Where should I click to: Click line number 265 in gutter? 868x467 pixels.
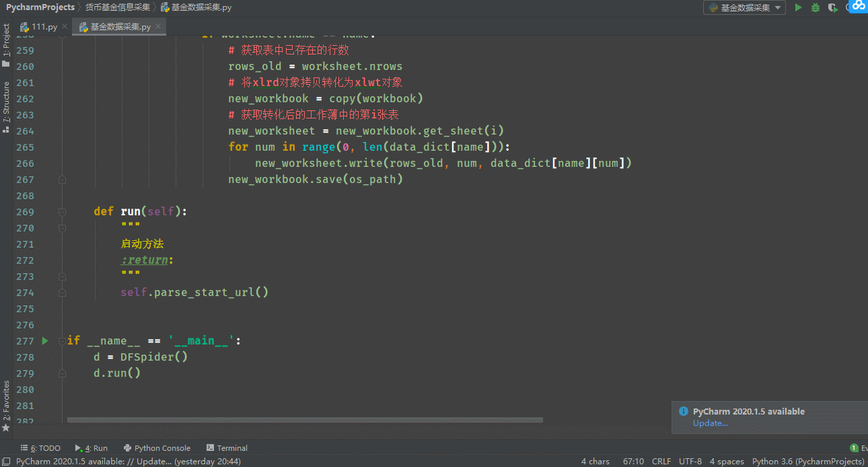[x=25, y=147]
